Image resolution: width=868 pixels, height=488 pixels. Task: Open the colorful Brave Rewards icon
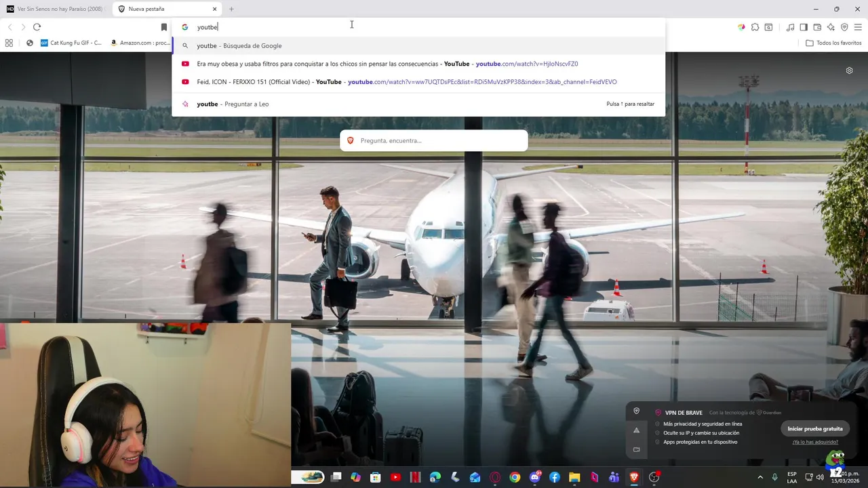(x=741, y=27)
